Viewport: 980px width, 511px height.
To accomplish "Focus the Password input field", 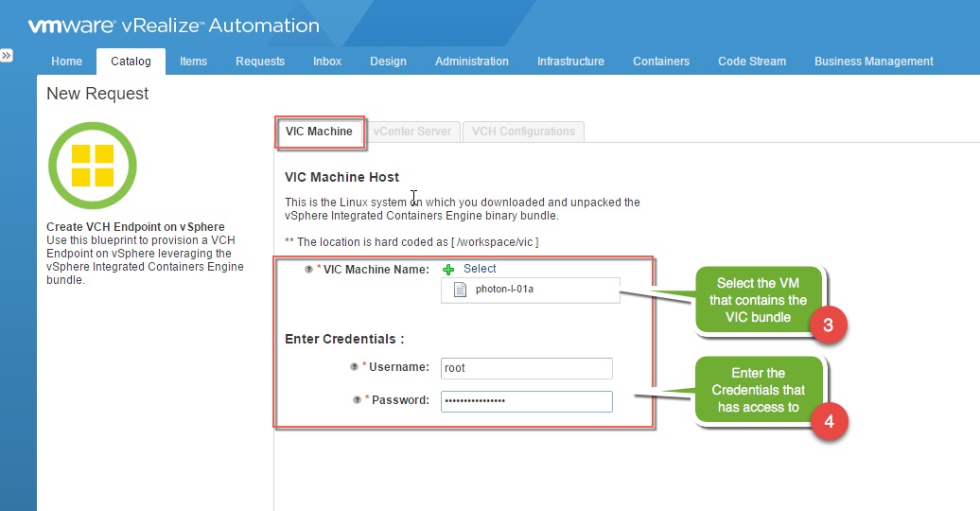I will point(526,401).
